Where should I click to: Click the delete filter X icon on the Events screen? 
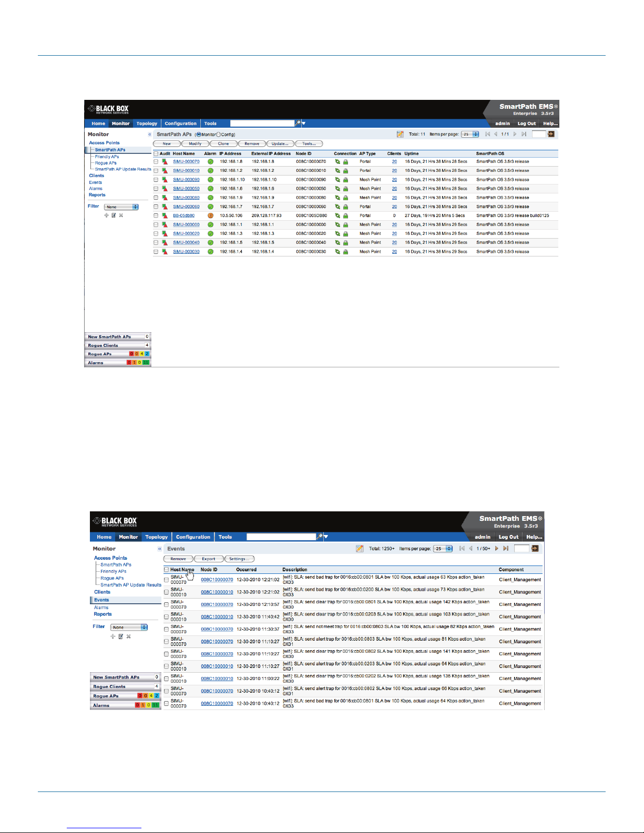(128, 636)
